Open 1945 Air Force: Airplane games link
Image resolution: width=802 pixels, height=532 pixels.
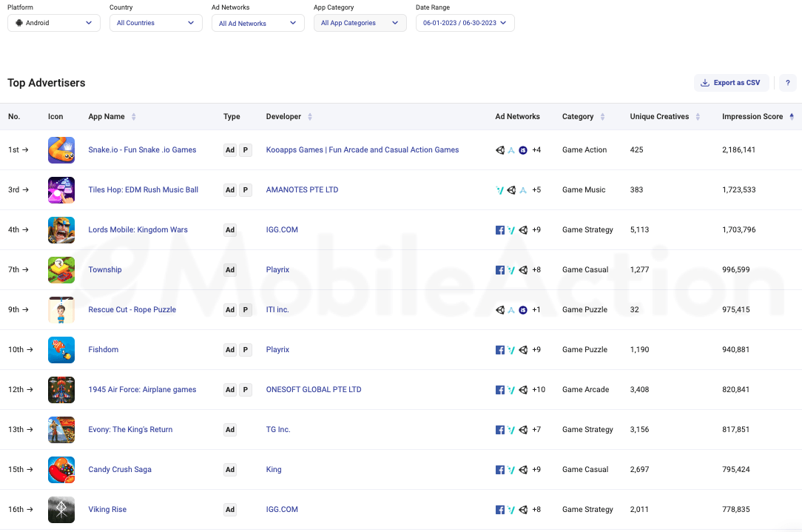142,389
